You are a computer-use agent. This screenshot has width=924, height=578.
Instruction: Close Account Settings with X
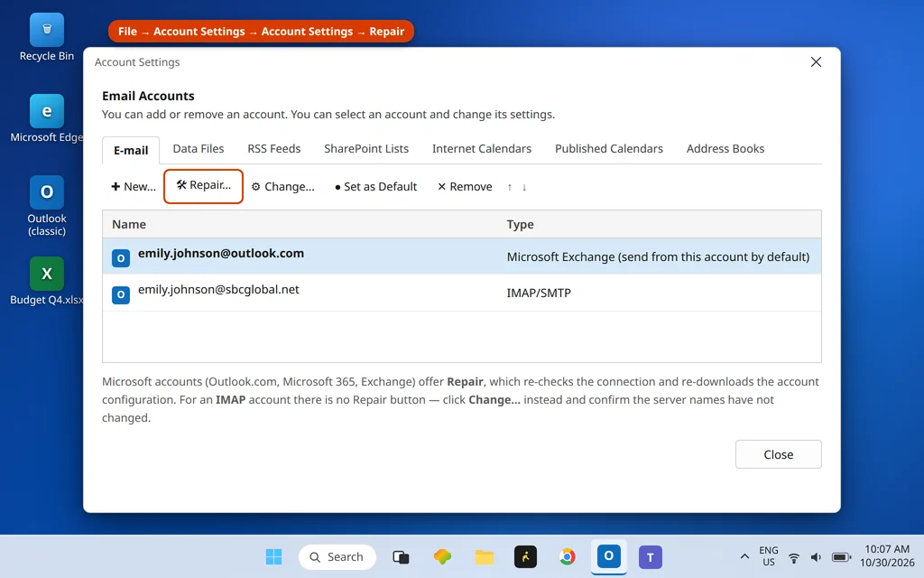(x=816, y=62)
